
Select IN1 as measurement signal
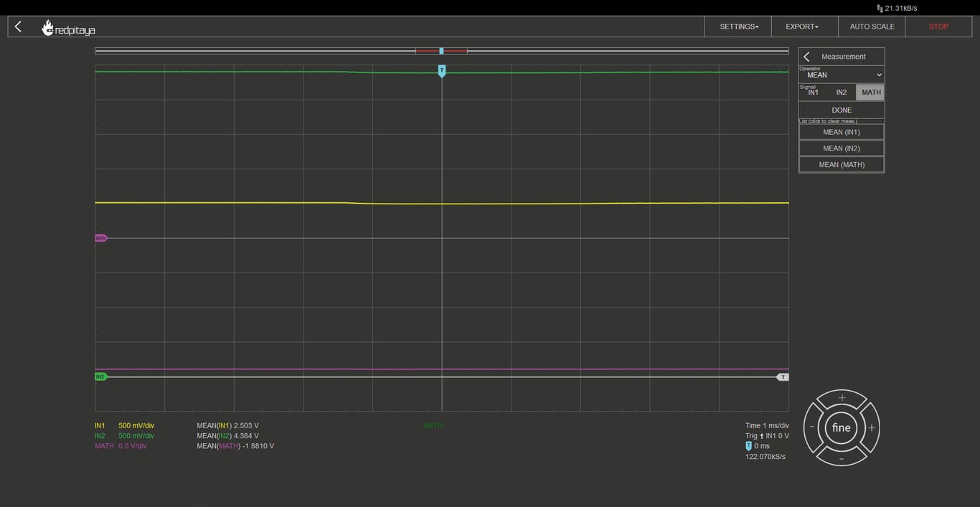click(813, 93)
